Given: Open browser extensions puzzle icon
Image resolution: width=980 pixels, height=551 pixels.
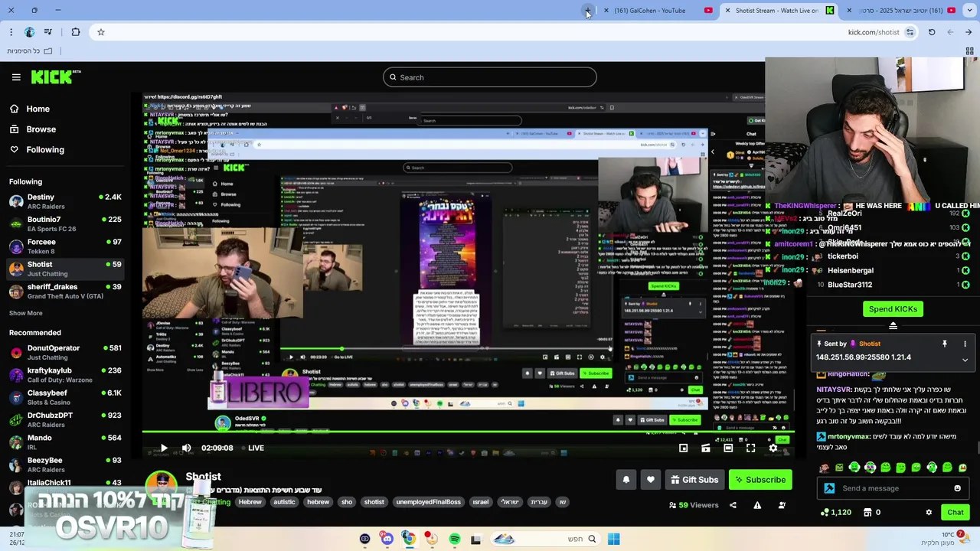Looking at the screenshot, I should pyautogui.click(x=75, y=32).
